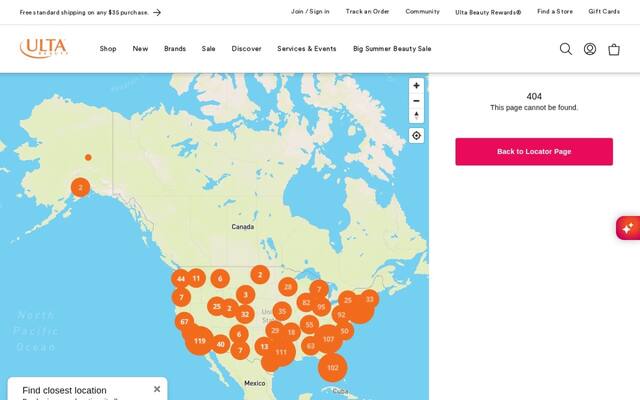This screenshot has height=400, width=640.
Task: Select the 6 stores cluster near Montana
Action: point(220,278)
